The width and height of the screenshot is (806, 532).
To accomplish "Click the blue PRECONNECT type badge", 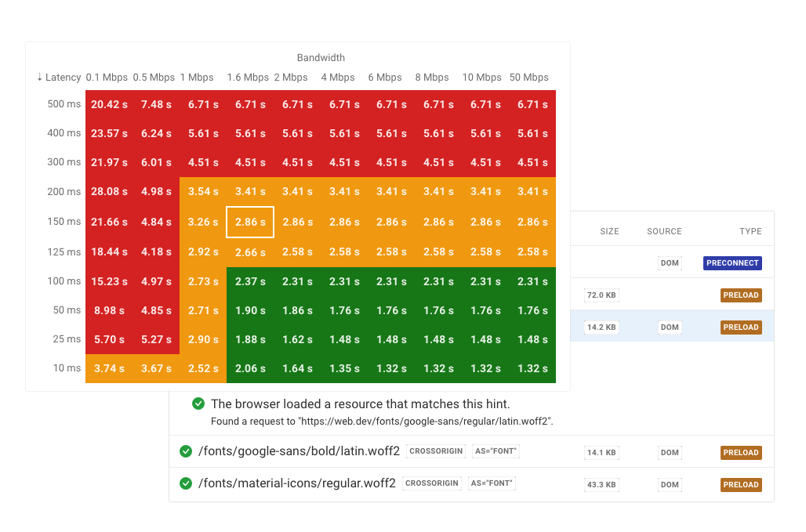I will 732,263.
